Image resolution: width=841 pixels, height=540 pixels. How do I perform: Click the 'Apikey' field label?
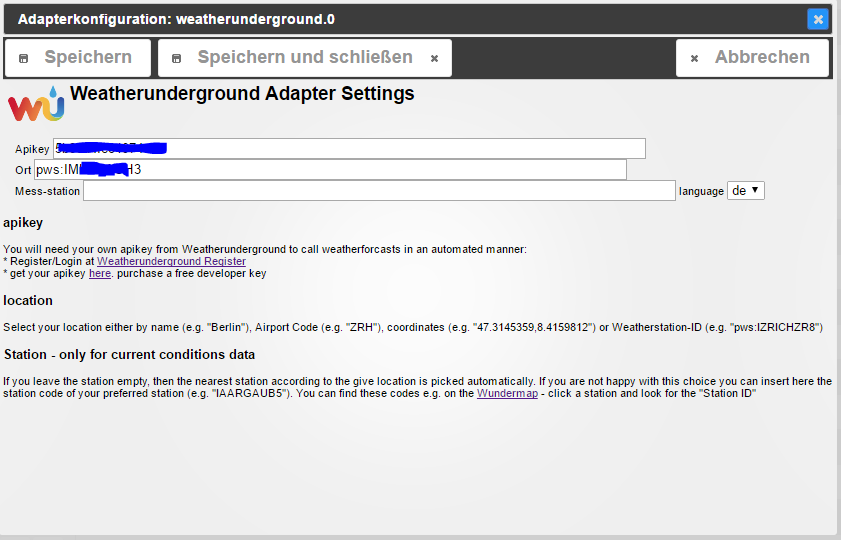click(x=32, y=149)
